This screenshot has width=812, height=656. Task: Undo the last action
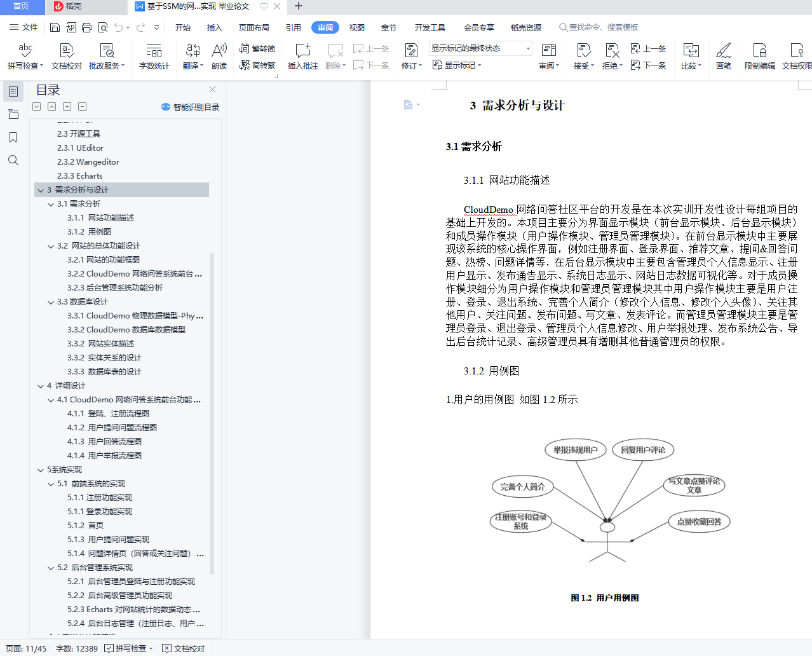pyautogui.click(x=118, y=27)
